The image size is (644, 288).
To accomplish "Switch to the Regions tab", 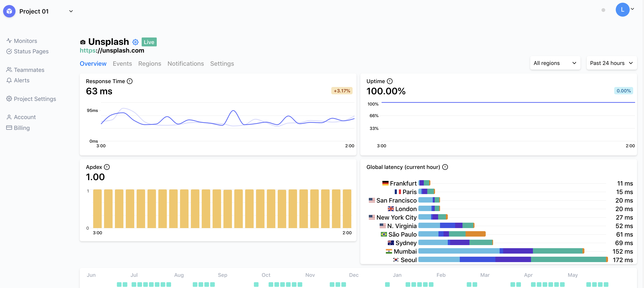I will coord(150,63).
